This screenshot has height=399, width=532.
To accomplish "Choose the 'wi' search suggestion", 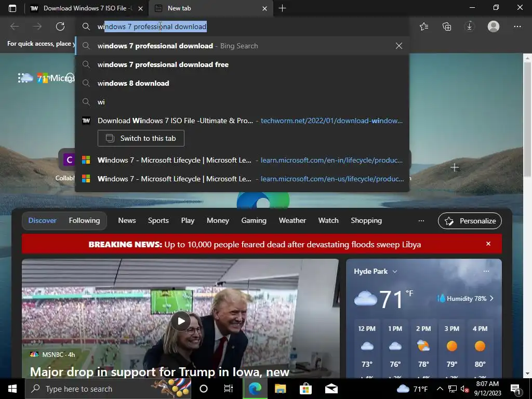I will coord(242,102).
